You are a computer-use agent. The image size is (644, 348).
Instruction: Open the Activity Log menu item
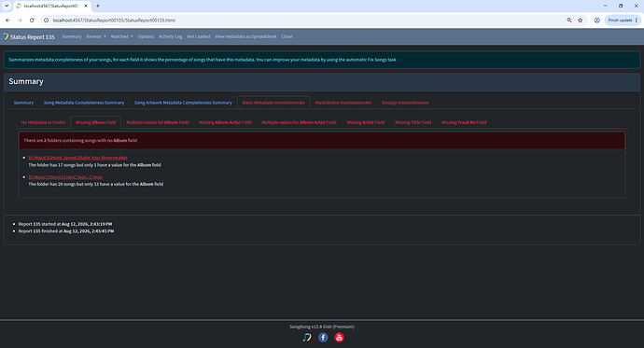[170, 36]
